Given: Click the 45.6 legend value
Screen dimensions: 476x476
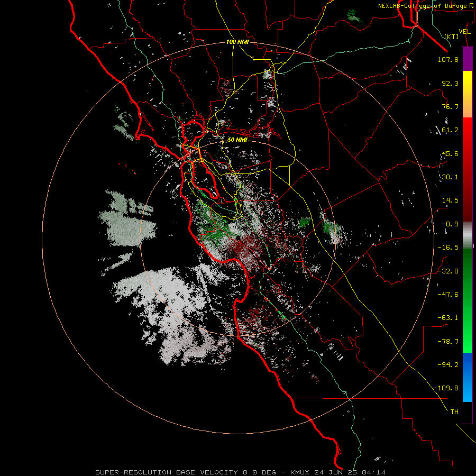Looking at the screenshot, I should tap(450, 153).
